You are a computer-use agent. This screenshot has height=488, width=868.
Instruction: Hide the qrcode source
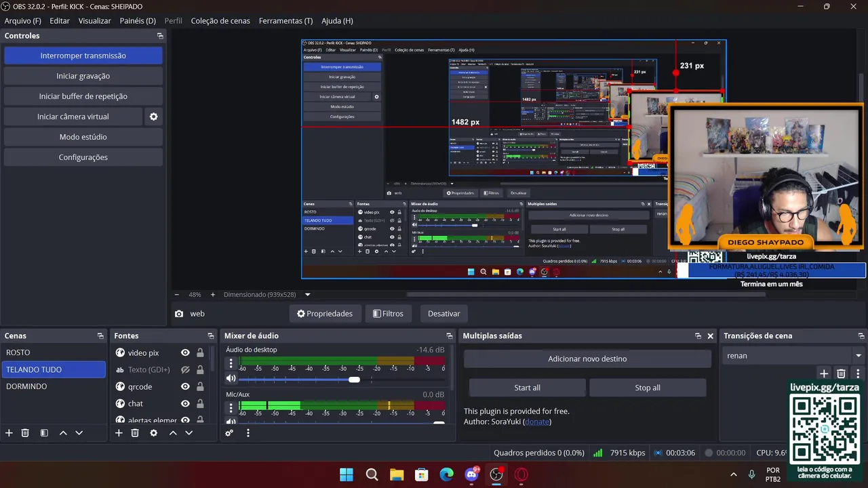pyautogui.click(x=185, y=386)
